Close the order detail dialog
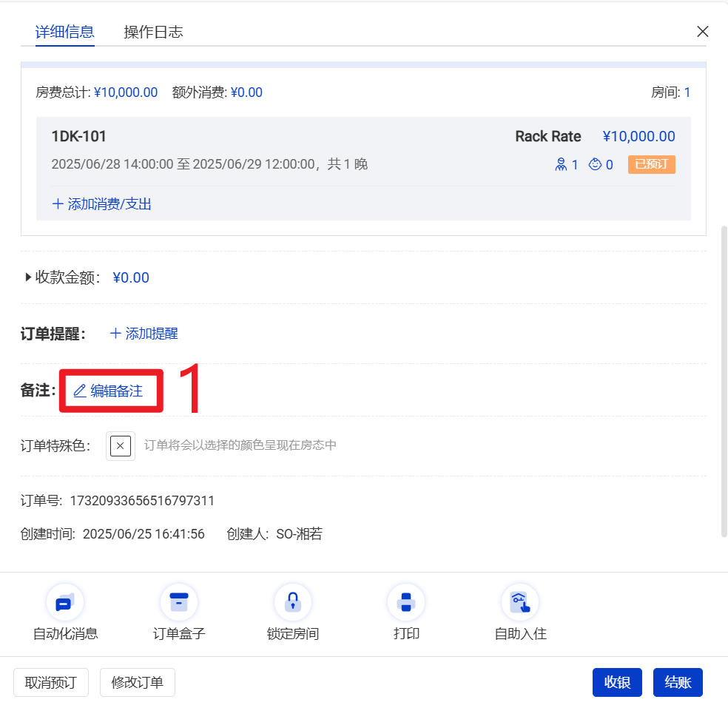The width and height of the screenshot is (728, 705). click(703, 31)
